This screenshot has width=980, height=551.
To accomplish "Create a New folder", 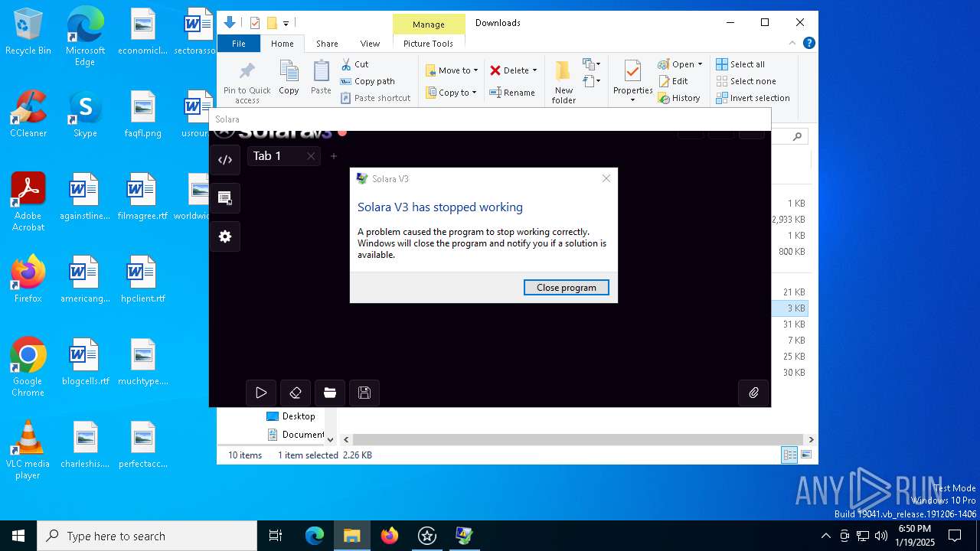I will point(563,83).
